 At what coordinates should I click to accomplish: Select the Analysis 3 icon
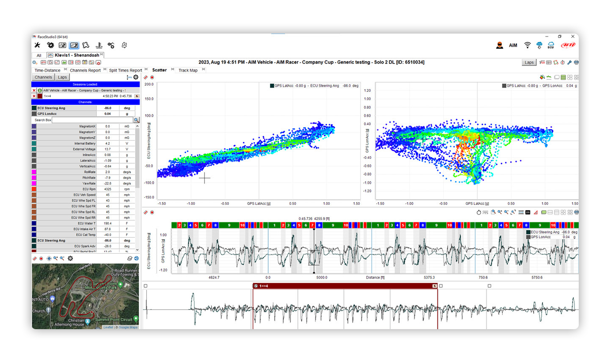point(74,45)
